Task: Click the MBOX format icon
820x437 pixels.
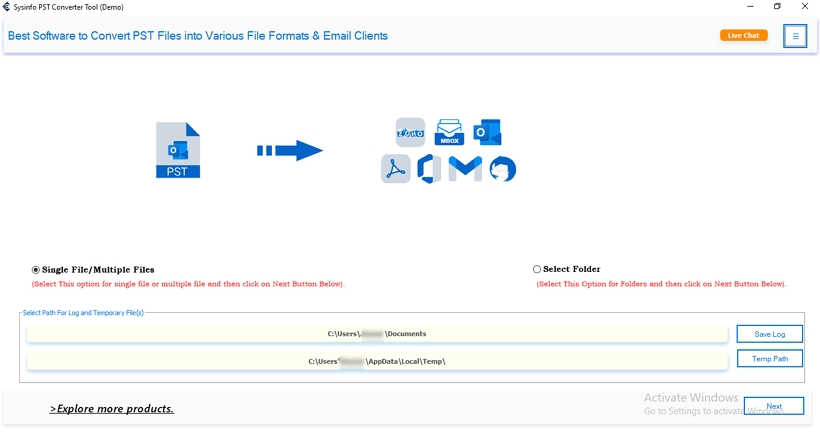Action: coord(449,132)
